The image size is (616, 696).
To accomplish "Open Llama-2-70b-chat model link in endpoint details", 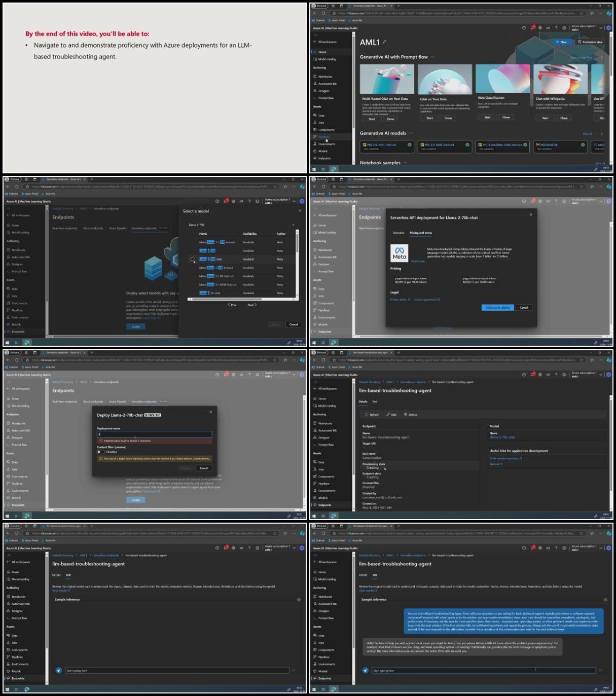I will pos(502,437).
